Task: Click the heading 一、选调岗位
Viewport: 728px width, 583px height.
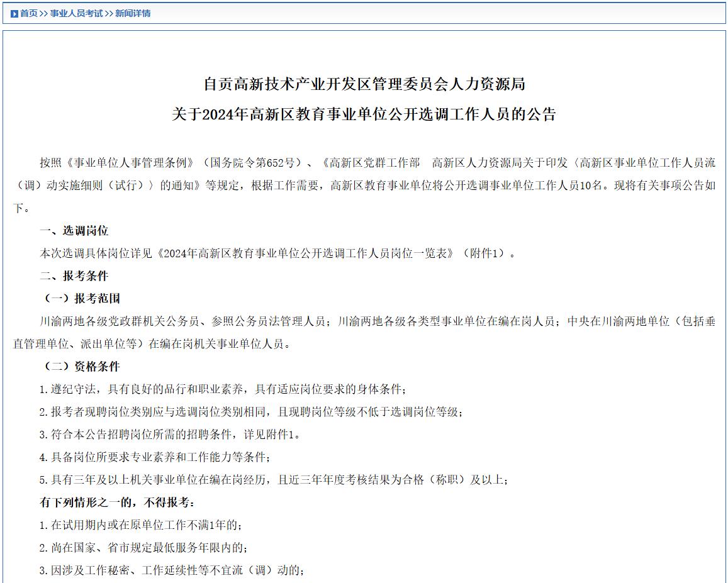Action: point(74,231)
